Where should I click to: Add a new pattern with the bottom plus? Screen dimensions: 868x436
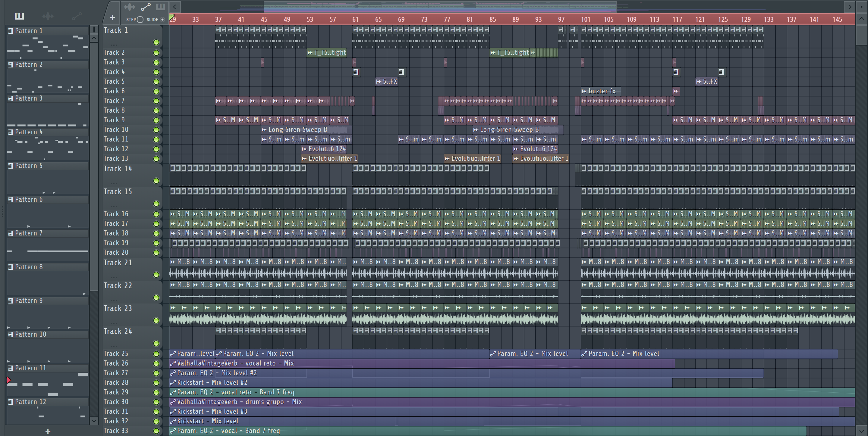tap(48, 431)
